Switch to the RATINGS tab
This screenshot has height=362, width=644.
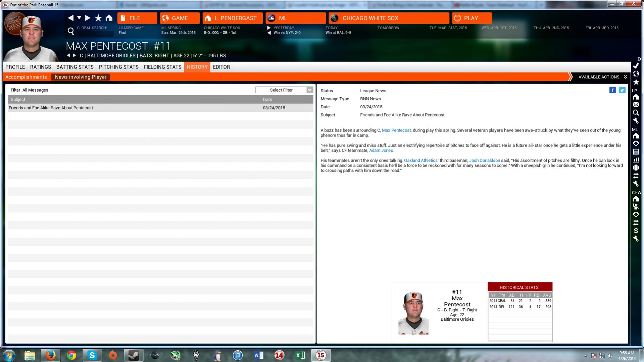[x=41, y=67]
